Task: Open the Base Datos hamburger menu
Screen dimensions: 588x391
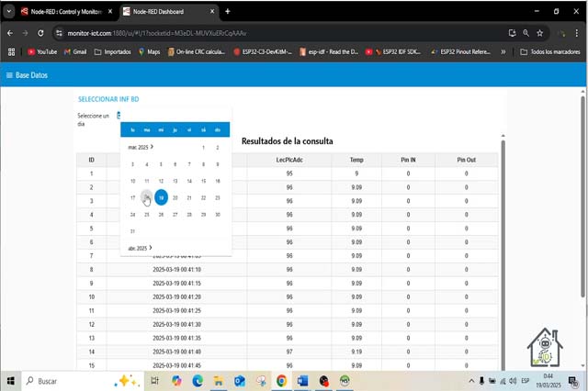Action: point(9,75)
